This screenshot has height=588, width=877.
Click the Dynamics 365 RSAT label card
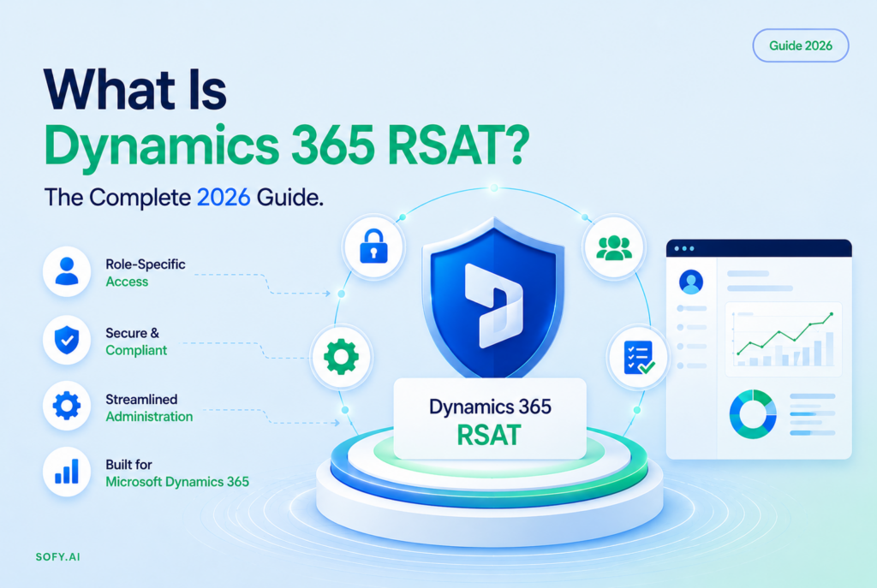pos(490,419)
